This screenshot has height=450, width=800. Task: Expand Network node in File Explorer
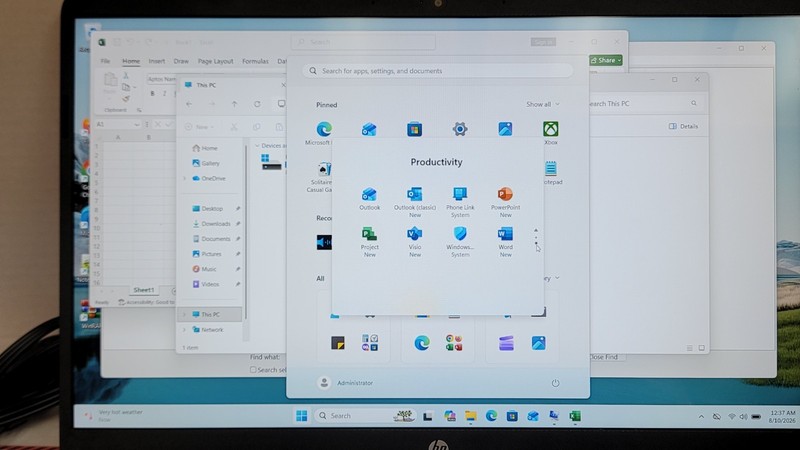[185, 330]
